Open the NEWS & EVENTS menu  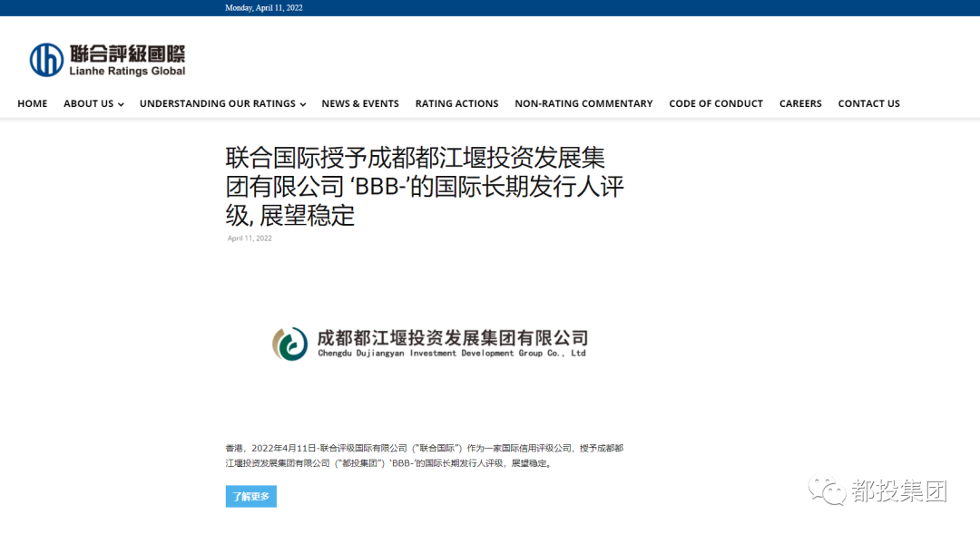360,103
